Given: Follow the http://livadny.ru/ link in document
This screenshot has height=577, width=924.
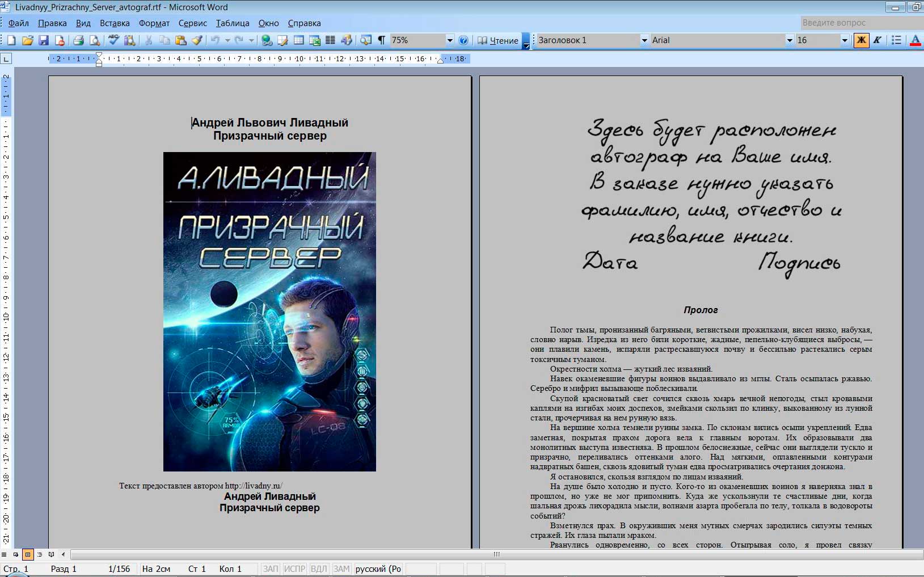Looking at the screenshot, I should (253, 486).
